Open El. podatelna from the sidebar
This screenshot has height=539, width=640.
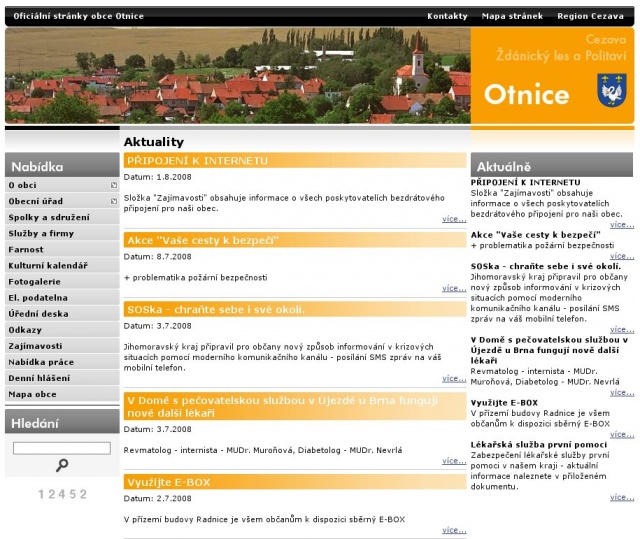[x=36, y=297]
